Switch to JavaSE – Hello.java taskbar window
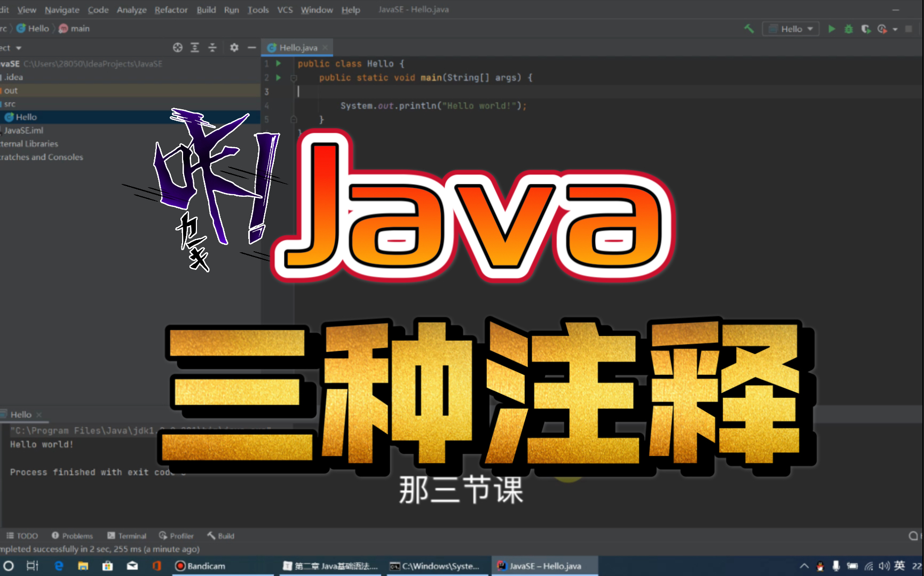 544,566
